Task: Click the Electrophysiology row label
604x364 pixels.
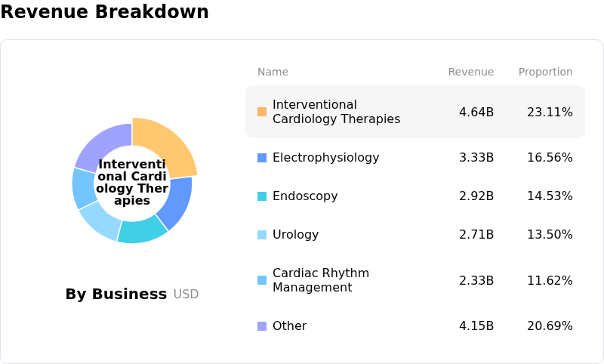Action: (x=325, y=158)
